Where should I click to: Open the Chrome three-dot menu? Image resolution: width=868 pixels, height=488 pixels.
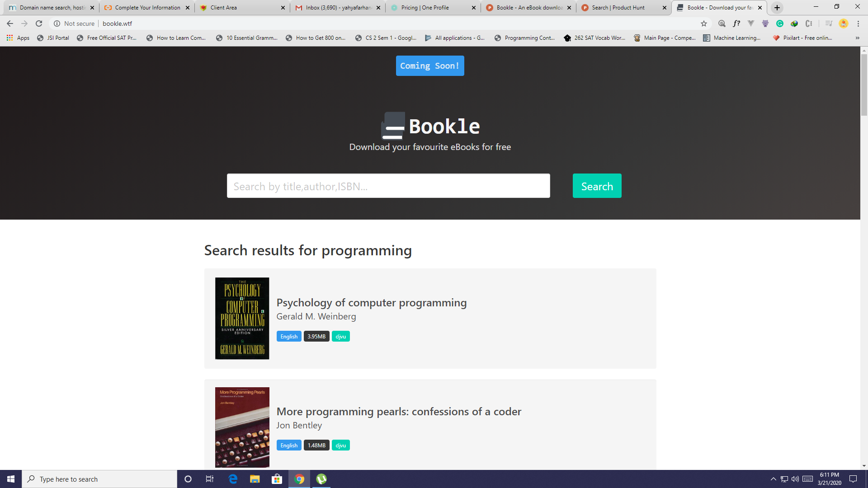(x=858, y=23)
